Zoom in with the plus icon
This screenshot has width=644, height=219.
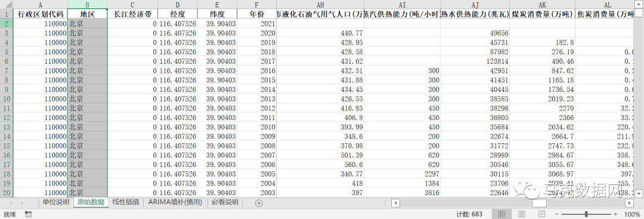pyautogui.click(x=615, y=214)
